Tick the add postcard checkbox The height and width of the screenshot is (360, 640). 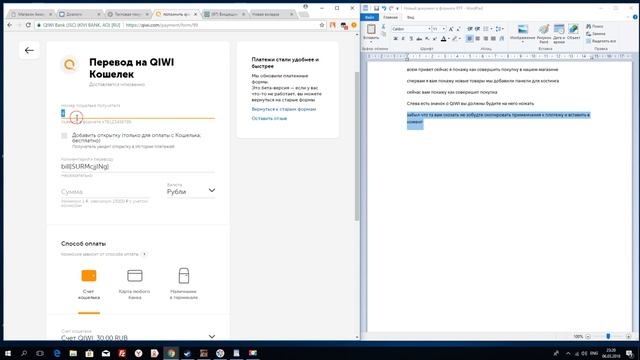click(64, 136)
